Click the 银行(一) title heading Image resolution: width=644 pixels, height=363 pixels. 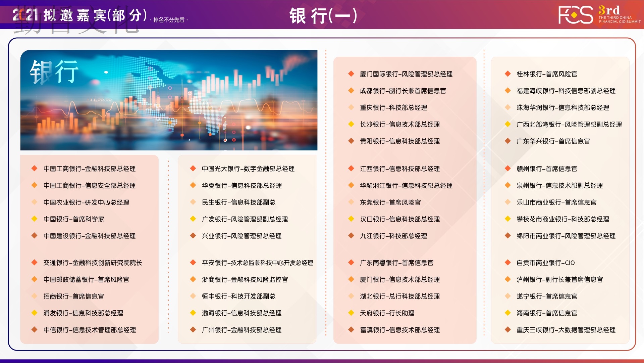323,16
